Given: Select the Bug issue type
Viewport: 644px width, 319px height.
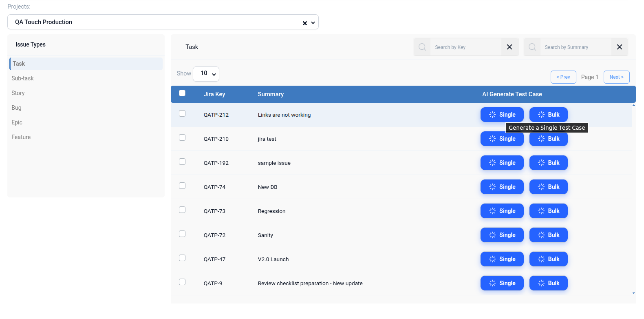Looking at the screenshot, I should [x=16, y=108].
